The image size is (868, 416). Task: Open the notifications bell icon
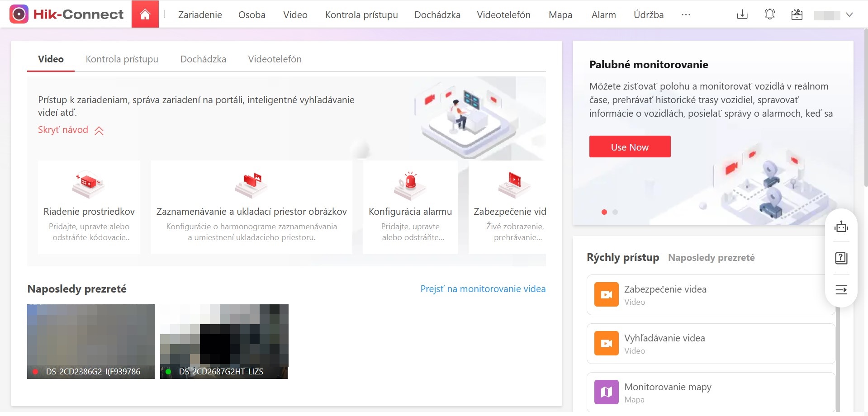(x=769, y=15)
